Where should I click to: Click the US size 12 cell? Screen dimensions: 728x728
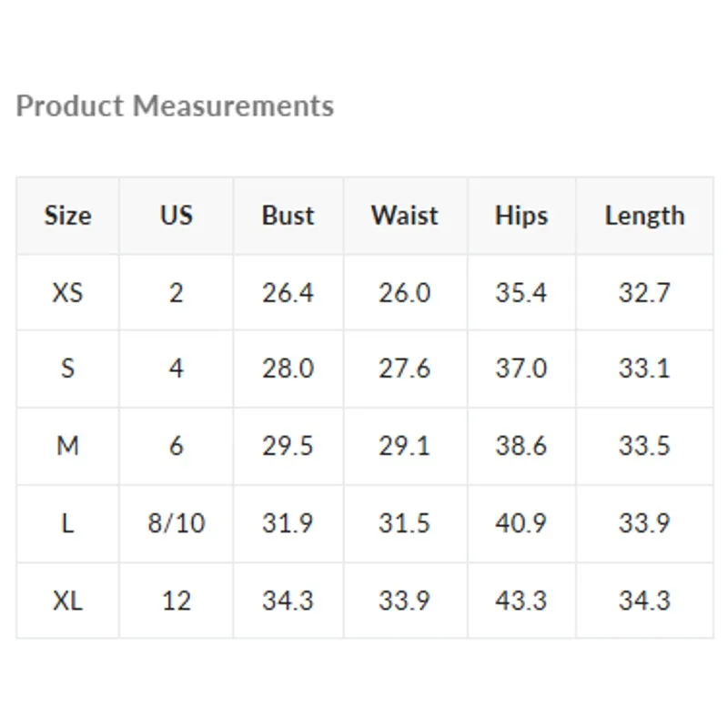tap(176, 601)
